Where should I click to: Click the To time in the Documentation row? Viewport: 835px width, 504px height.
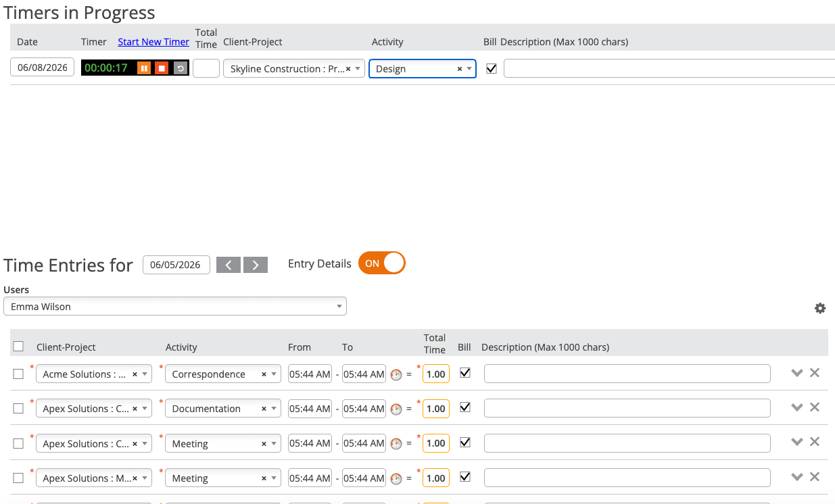[364, 409]
